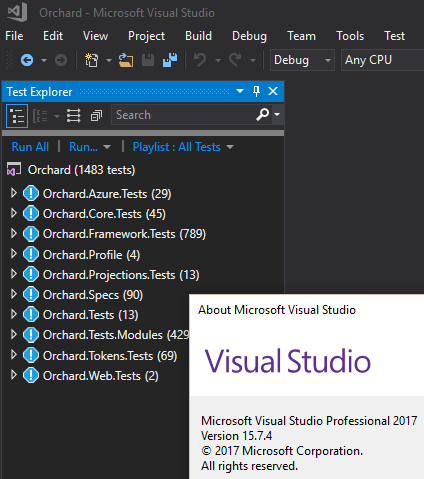The image size is (424, 479).
Task: Open the File menu
Action: [x=14, y=36]
